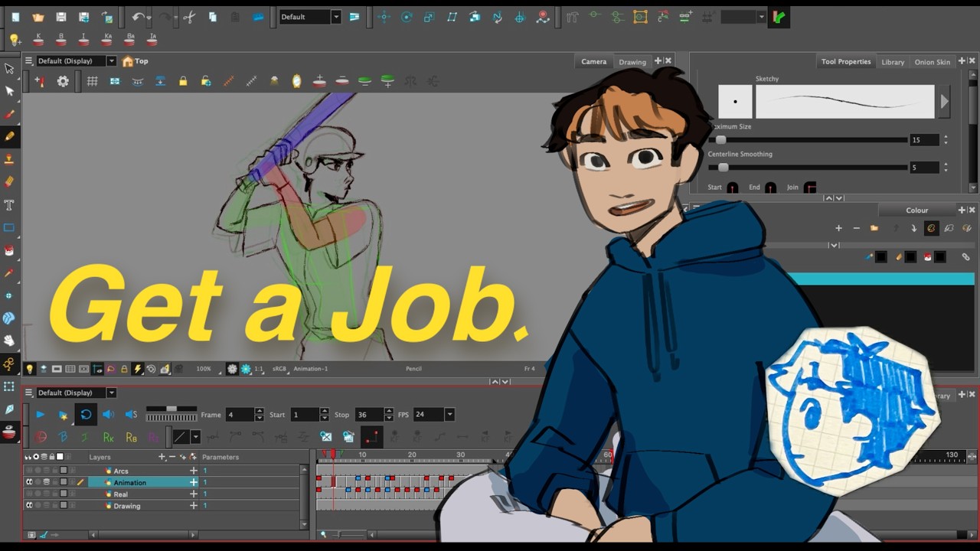Click the Copy icon in top toolbar

(212, 17)
